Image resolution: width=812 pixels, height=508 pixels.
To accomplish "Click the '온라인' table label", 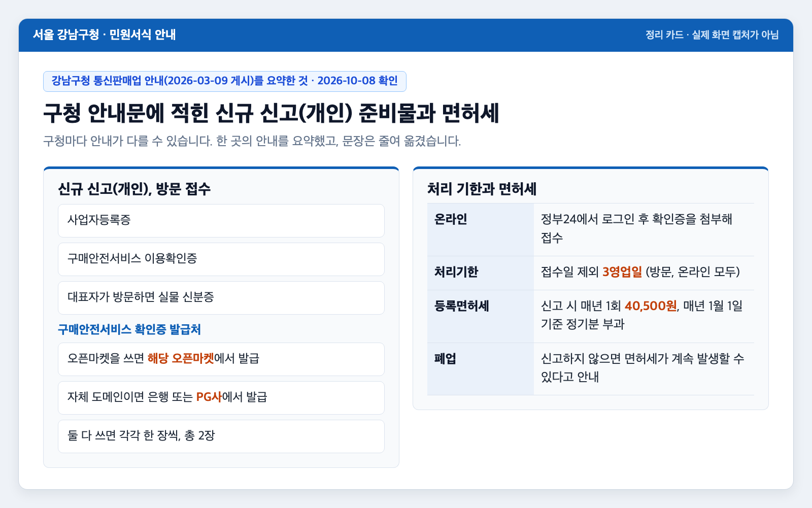I will click(481, 229).
